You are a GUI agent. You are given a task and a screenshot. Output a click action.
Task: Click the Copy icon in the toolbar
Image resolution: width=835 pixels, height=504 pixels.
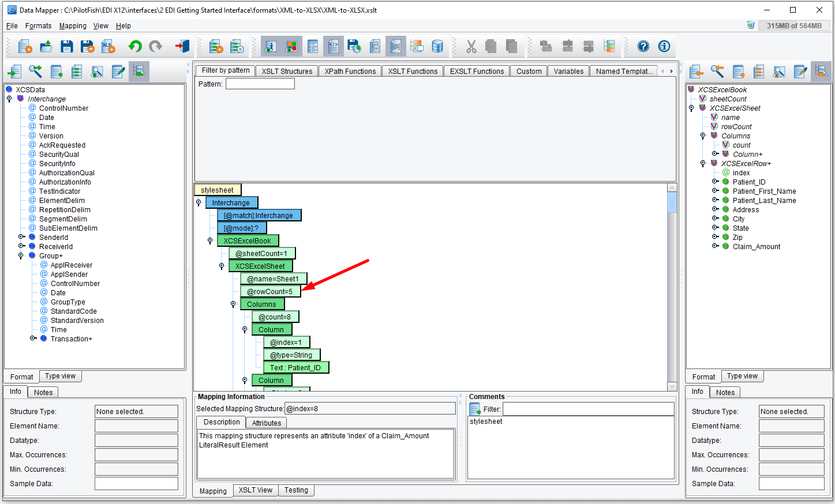click(491, 47)
